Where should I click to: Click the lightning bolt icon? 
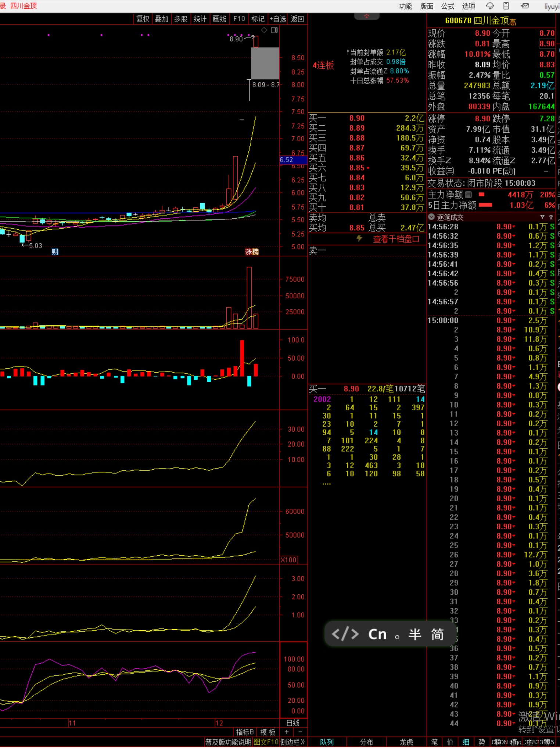coord(359,239)
